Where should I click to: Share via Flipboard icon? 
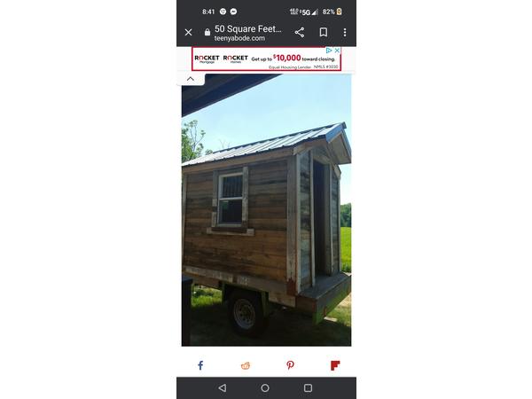[335, 365]
